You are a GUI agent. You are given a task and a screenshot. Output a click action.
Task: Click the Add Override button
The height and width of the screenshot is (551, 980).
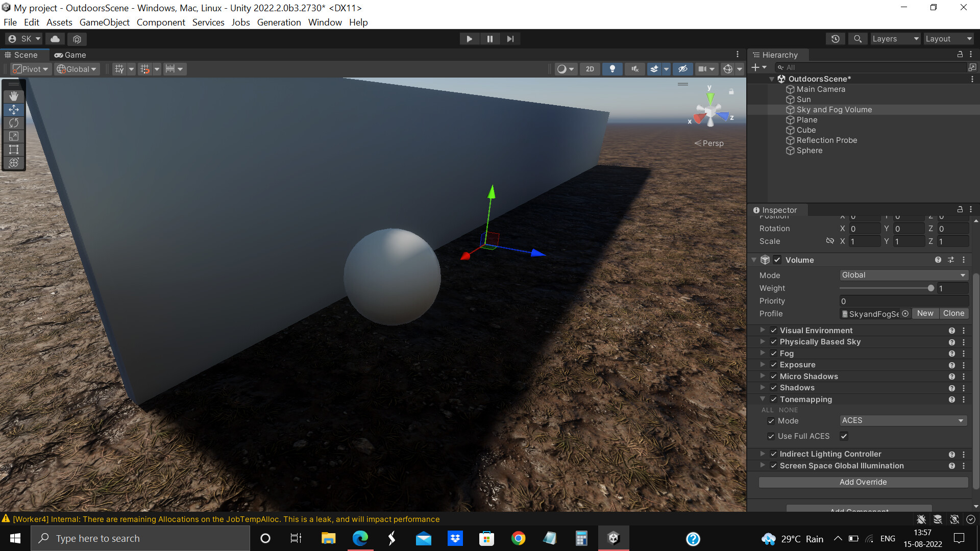click(x=863, y=482)
